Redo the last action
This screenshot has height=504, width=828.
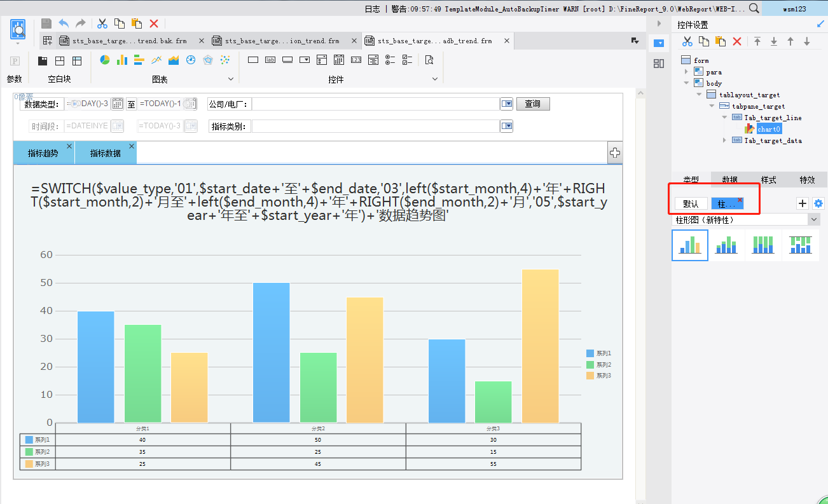pyautogui.click(x=81, y=24)
